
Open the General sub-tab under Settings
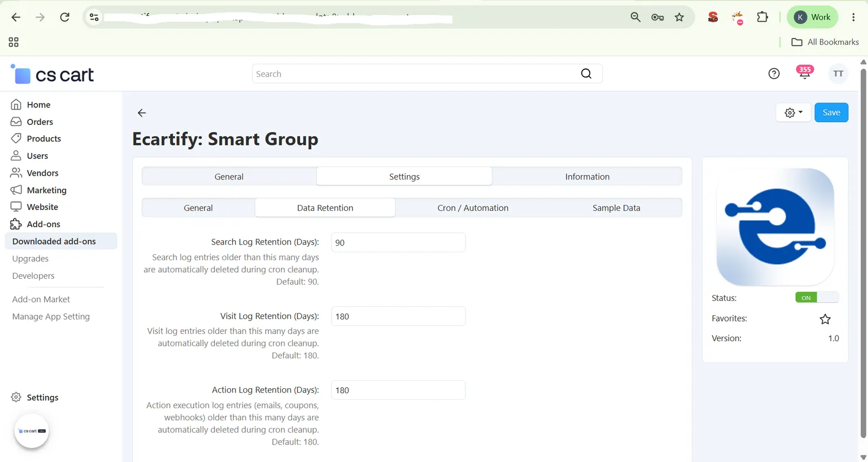click(x=198, y=208)
